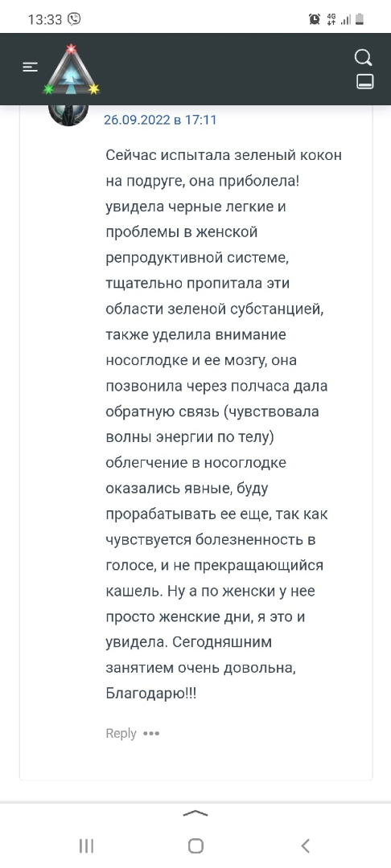Tap the triangle site logo
The height and width of the screenshot is (868, 391).
[72, 69]
